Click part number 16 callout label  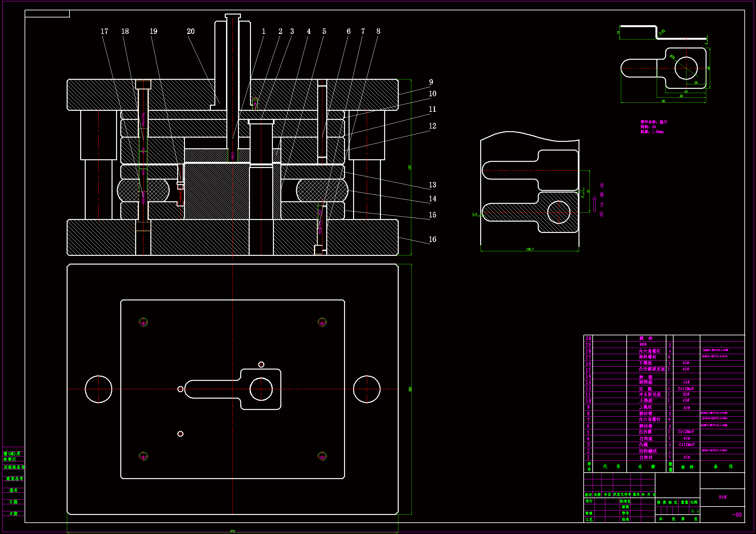tap(432, 239)
